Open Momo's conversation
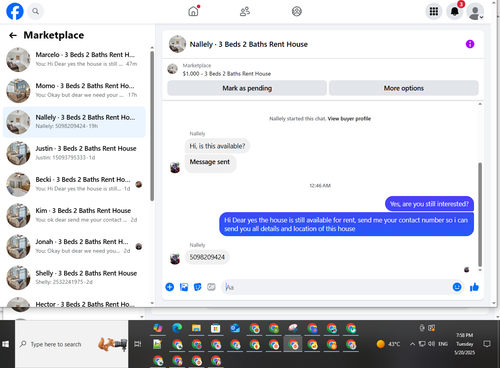 (x=74, y=90)
